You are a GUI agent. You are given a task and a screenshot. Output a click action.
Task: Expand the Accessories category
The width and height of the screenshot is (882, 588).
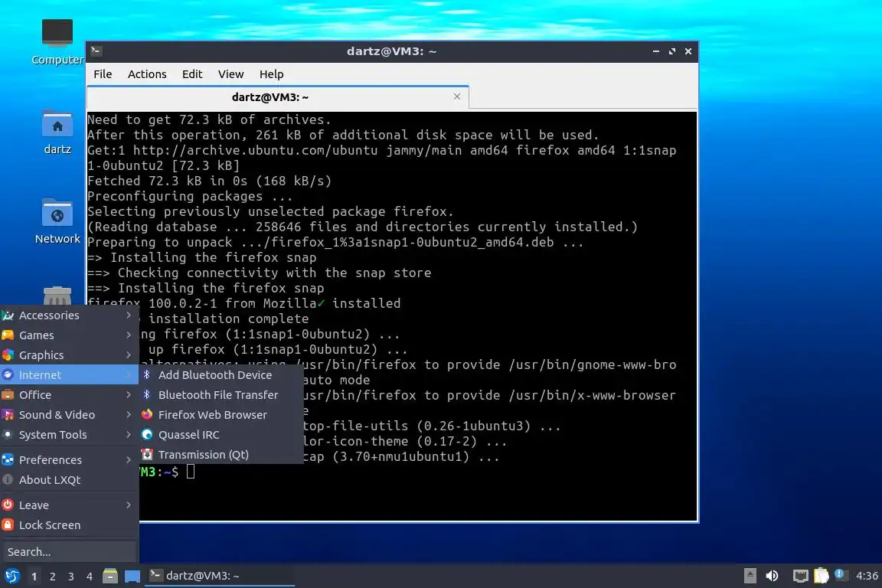point(69,315)
